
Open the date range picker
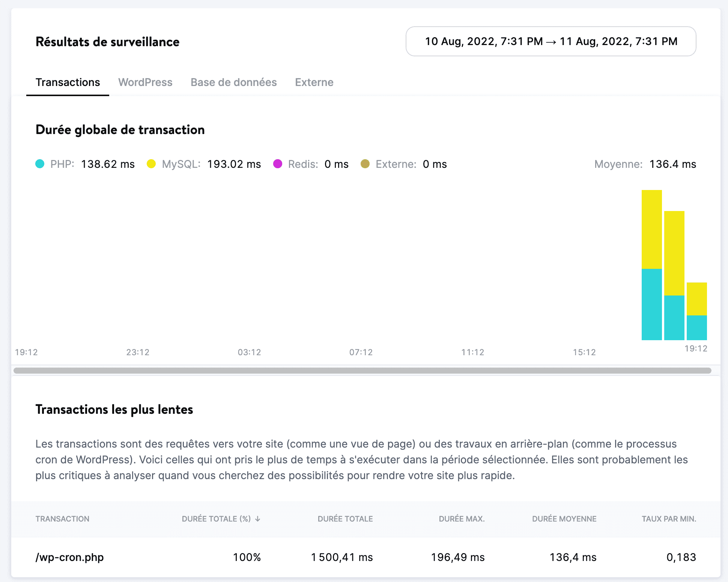551,41
